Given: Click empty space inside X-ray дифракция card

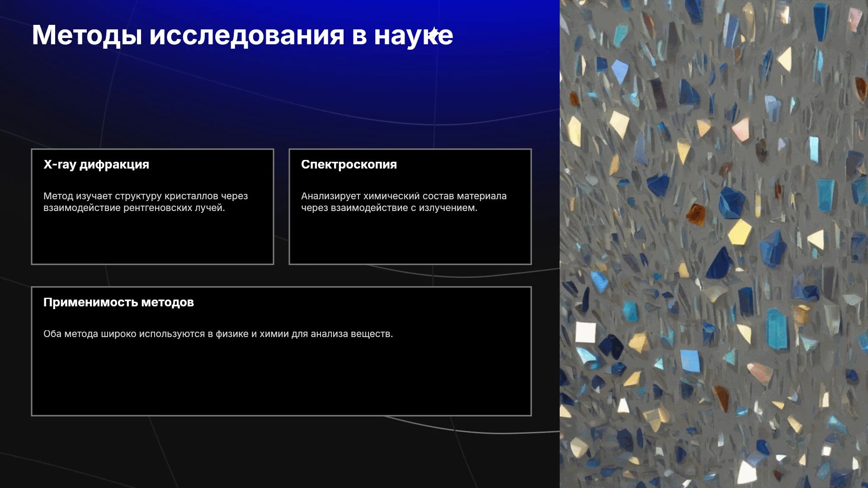Looking at the screenshot, I should point(152,239).
